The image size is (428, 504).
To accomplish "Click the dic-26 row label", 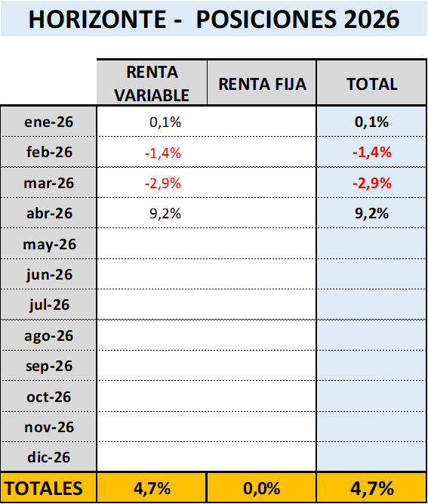I will click(48, 456).
